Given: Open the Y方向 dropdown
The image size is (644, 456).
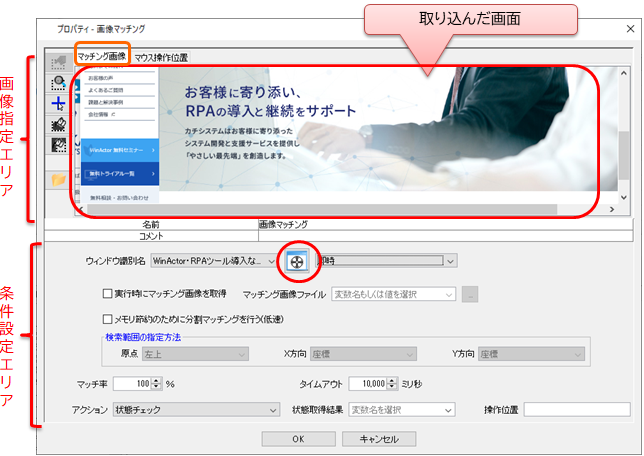Looking at the screenshot, I should coord(531,354).
